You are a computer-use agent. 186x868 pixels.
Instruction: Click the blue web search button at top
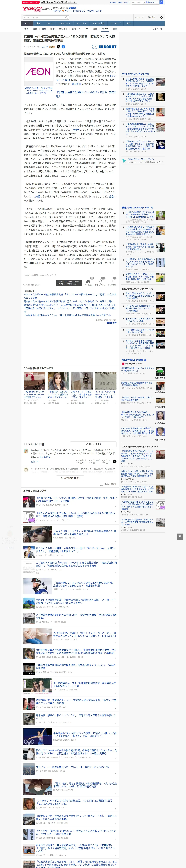161,2
